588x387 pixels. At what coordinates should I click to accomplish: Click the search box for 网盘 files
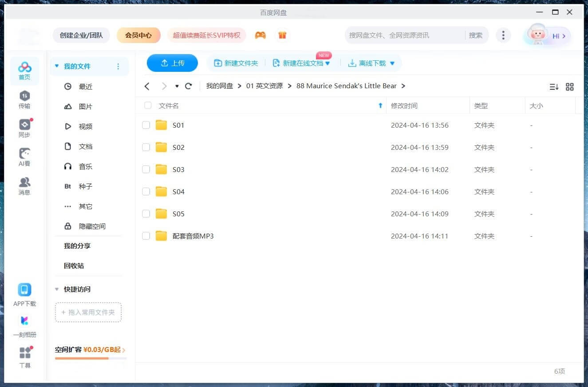[404, 35]
